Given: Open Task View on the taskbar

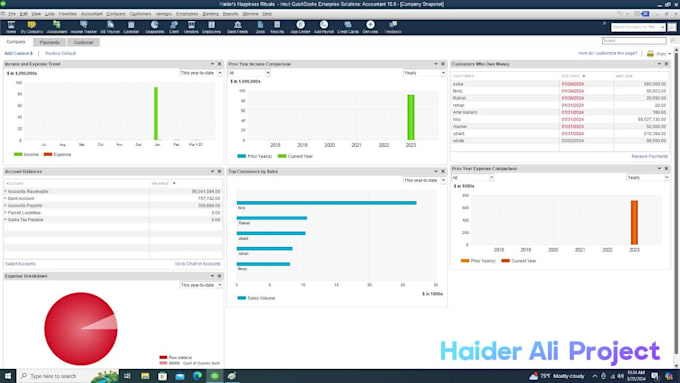Looking at the screenshot, I should pyautogui.click(x=127, y=376).
